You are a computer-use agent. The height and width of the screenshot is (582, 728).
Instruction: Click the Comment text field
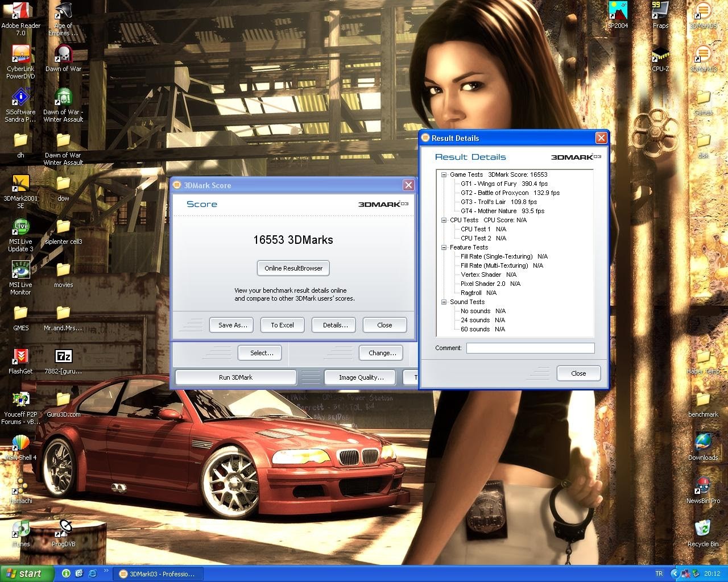[530, 348]
